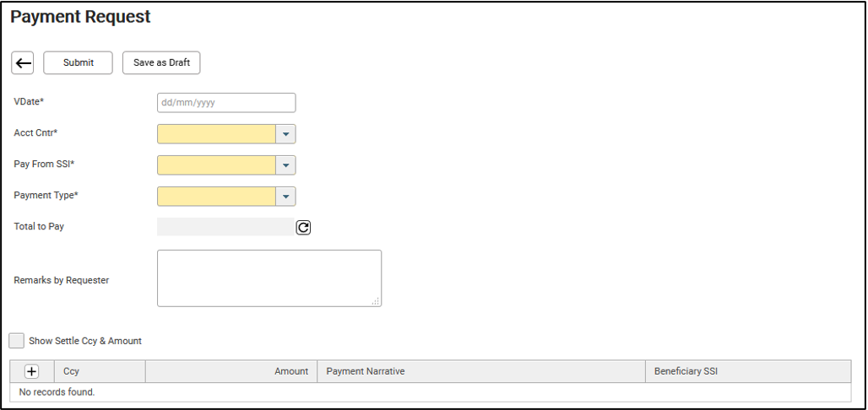This screenshot has height=410, width=868.
Task: Open the Payment Type dropdown arrow
Action: click(x=285, y=196)
